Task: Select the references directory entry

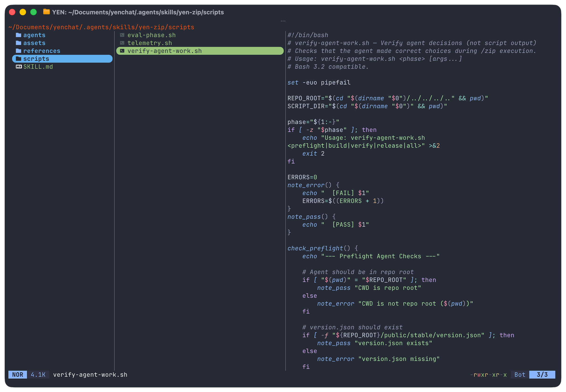Action: click(x=42, y=51)
